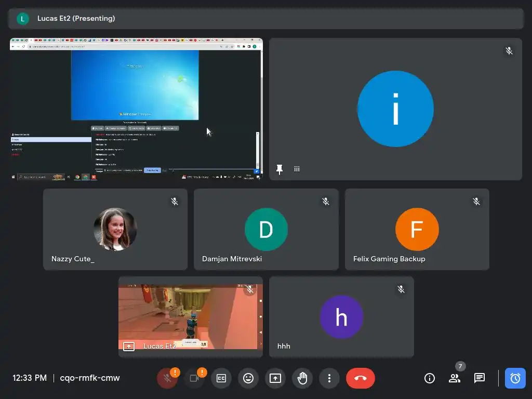The height and width of the screenshot is (399, 532).
Task: Select the orange F avatar of Felix Gaming Backup
Action: (417, 229)
